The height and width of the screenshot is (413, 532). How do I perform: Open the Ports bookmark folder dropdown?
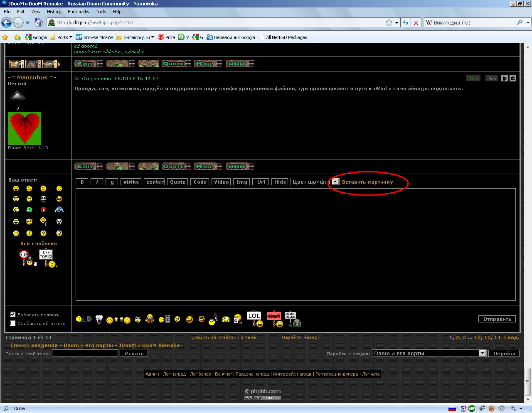tap(61, 37)
